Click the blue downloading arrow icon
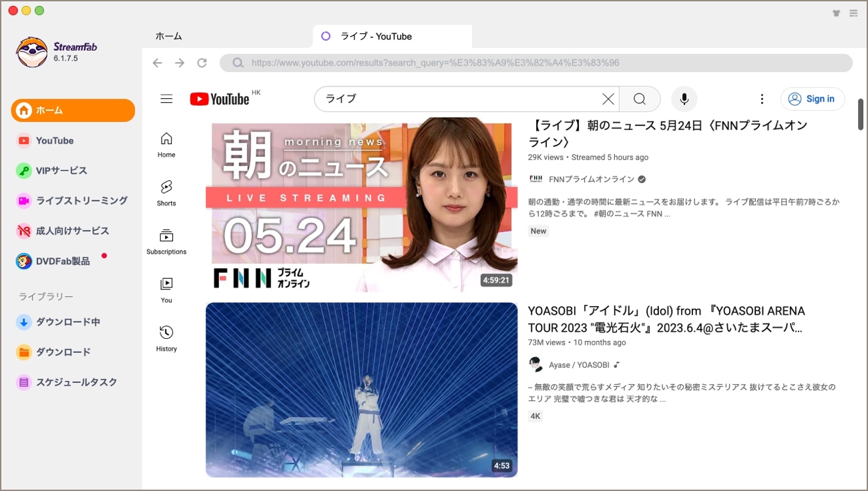The height and width of the screenshot is (491, 868). coord(24,322)
